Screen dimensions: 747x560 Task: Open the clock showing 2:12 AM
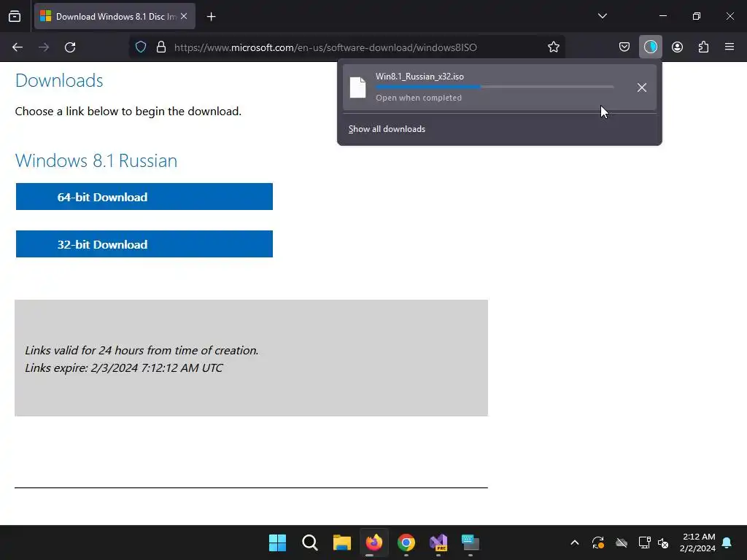point(698,542)
